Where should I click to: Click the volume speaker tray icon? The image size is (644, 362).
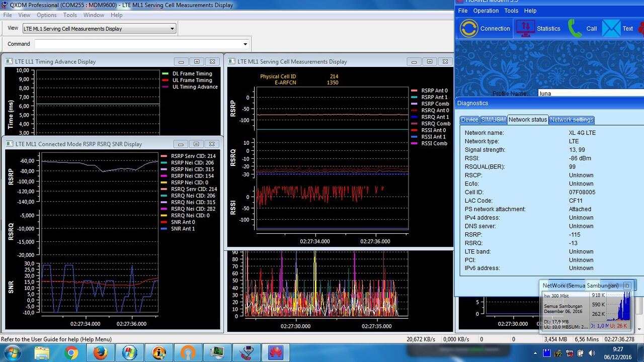pyautogui.click(x=592, y=353)
